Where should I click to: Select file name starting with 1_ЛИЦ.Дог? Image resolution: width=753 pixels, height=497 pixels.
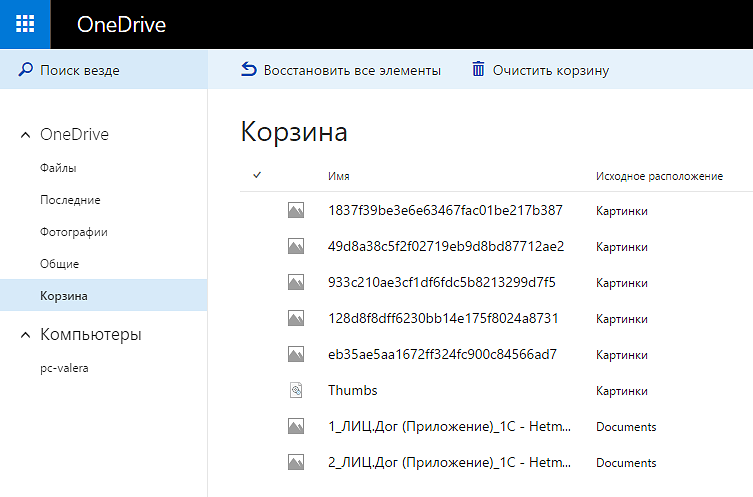click(449, 426)
